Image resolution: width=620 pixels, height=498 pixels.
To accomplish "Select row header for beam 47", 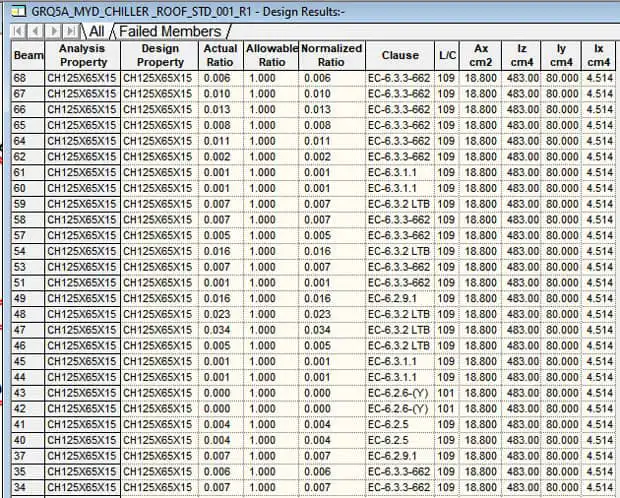I will tap(28, 330).
